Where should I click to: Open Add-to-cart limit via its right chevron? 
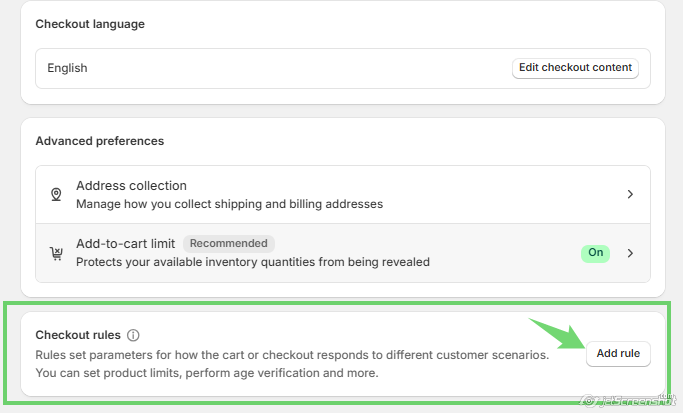pyautogui.click(x=630, y=253)
